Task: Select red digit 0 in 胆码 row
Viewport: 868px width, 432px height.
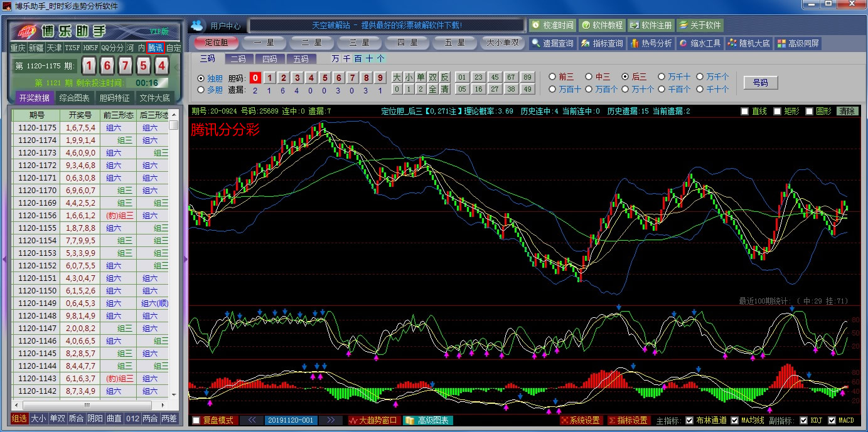Action: click(255, 78)
